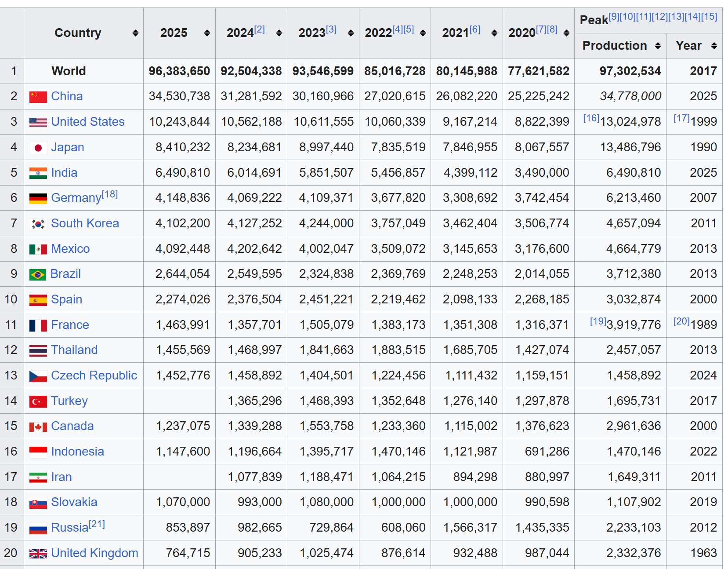Open the Germany country link
The width and height of the screenshot is (728, 569).
[x=76, y=198]
